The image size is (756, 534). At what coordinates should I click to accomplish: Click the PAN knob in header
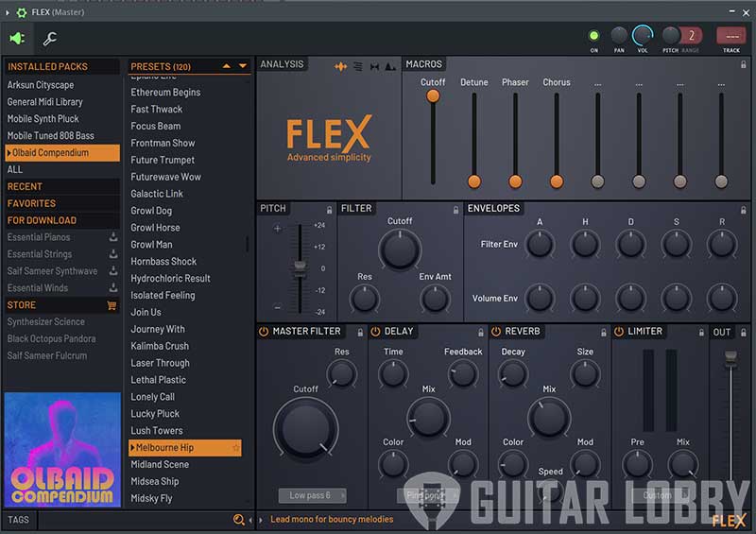click(619, 35)
